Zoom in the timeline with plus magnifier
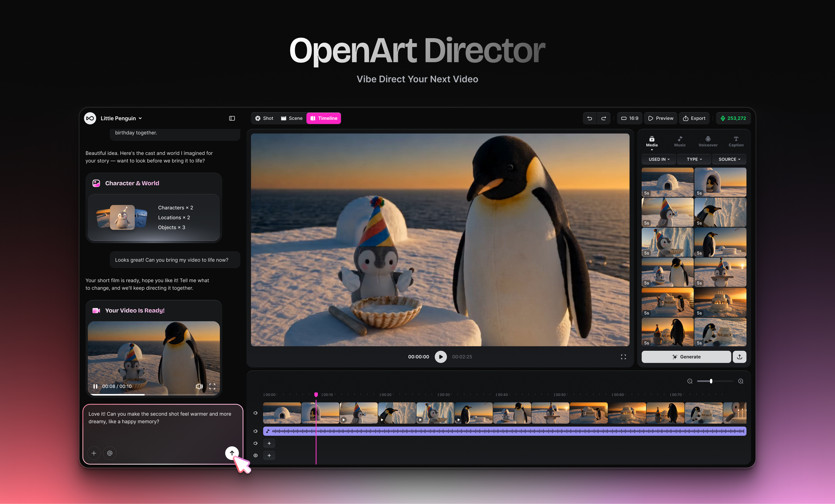This screenshot has width=835, height=504. click(741, 381)
